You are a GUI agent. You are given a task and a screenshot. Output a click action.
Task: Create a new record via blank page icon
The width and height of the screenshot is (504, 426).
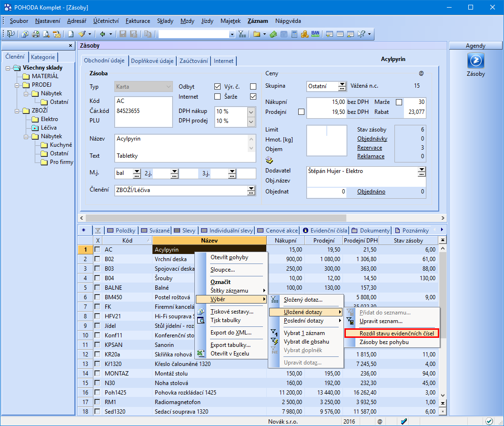[x=71, y=34]
